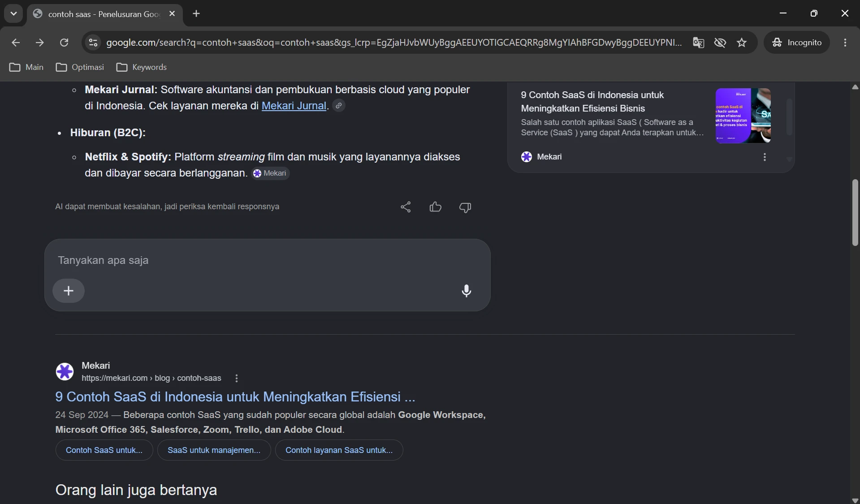This screenshot has height=504, width=860.
Task: Open search result '9 Contoh SaaS di Indonesia untuk Meningkatkan Efisiensi'
Action: coord(235,397)
